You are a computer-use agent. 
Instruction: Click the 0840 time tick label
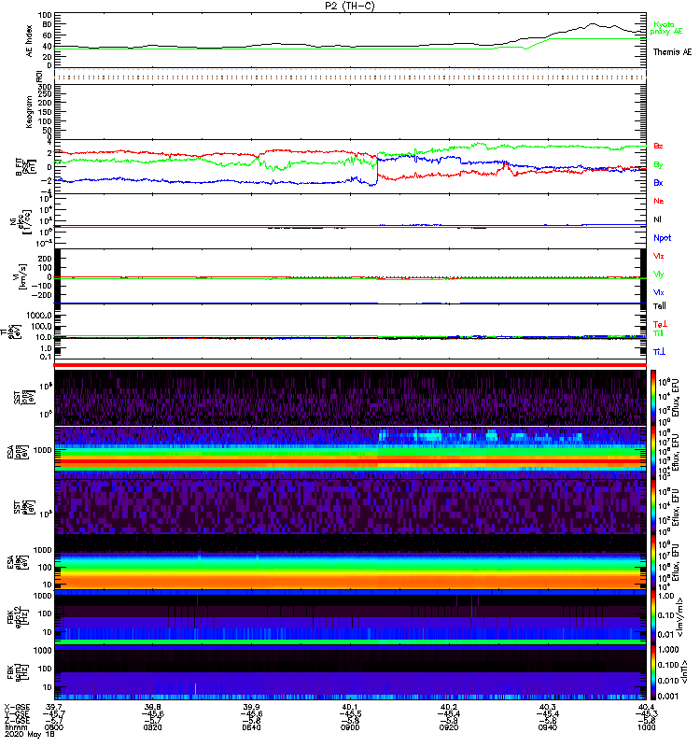(x=251, y=727)
